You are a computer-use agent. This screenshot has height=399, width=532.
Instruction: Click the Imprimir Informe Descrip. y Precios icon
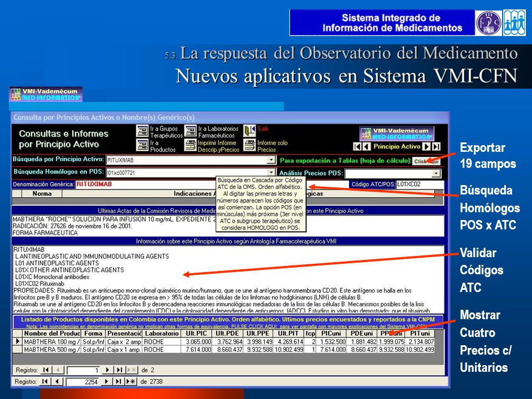pyautogui.click(x=190, y=145)
